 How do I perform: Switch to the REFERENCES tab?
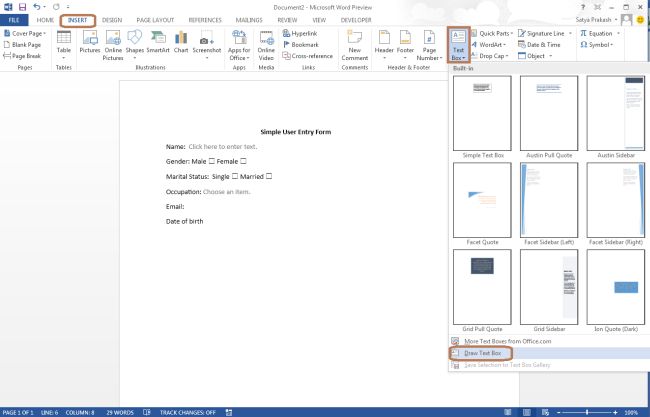tap(205, 20)
